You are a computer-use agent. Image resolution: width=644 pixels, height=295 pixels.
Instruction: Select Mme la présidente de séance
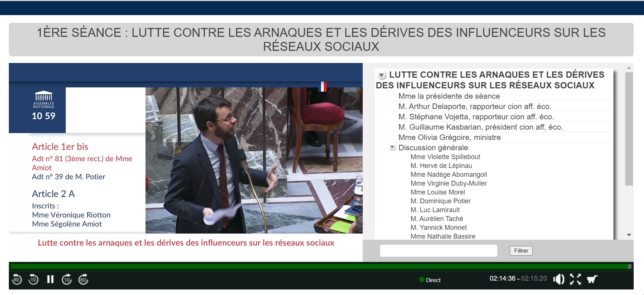[x=449, y=96]
